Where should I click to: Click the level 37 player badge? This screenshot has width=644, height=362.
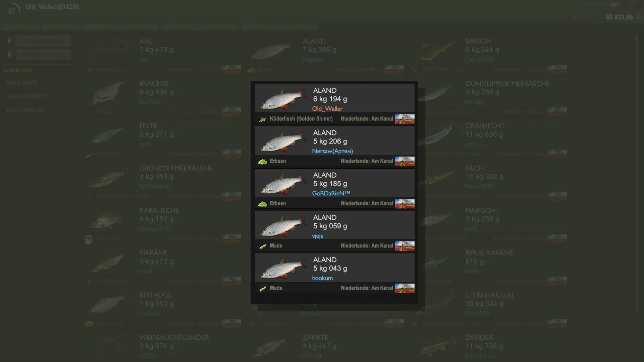click(x=12, y=10)
